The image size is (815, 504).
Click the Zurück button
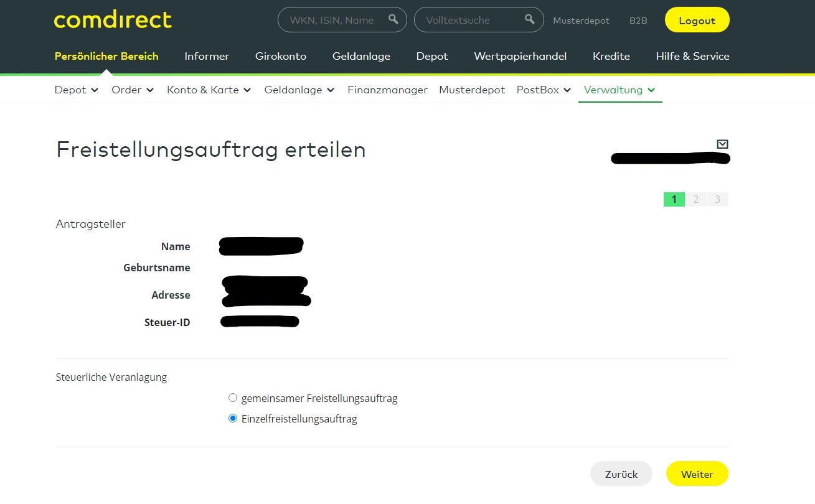(621, 474)
